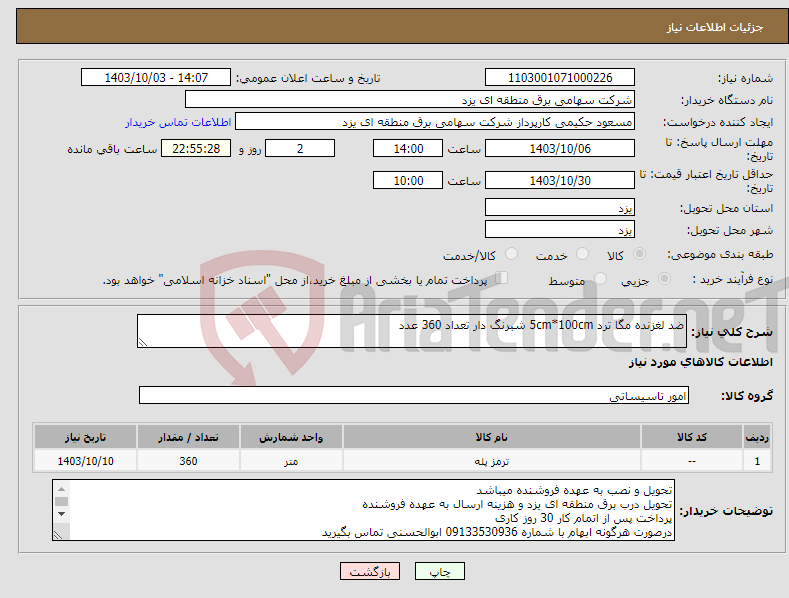Viewport: 789px width, 598px height.
Task: Click the اطلاعات کالاهای مورد نیاز heading
Action: pyautogui.click(x=700, y=362)
